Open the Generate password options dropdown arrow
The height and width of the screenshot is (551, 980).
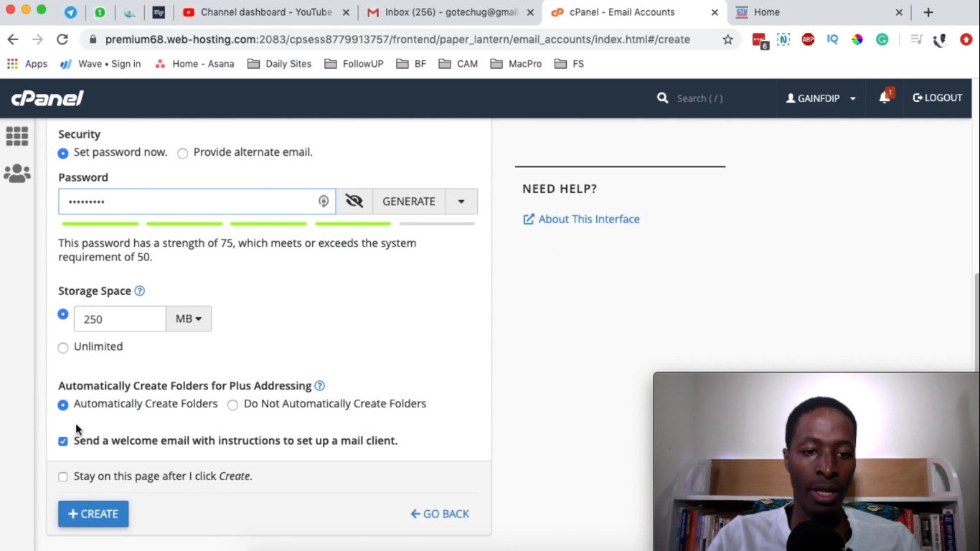coord(461,202)
